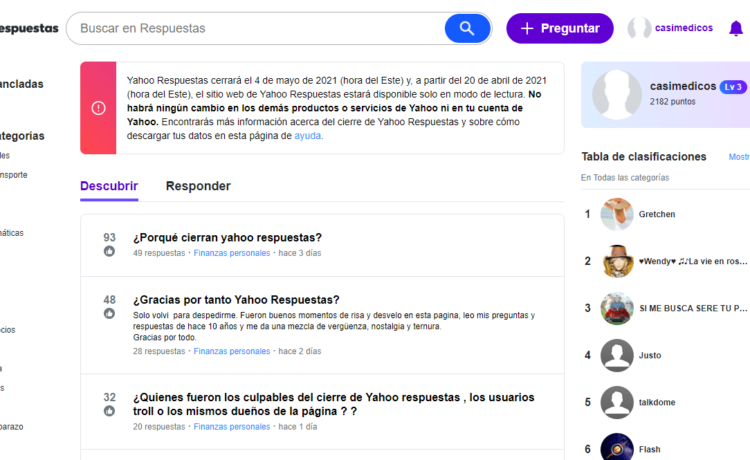Click the SI ME BUSCA SERE TU P... name
This screenshot has width=750, height=460.
693,308
